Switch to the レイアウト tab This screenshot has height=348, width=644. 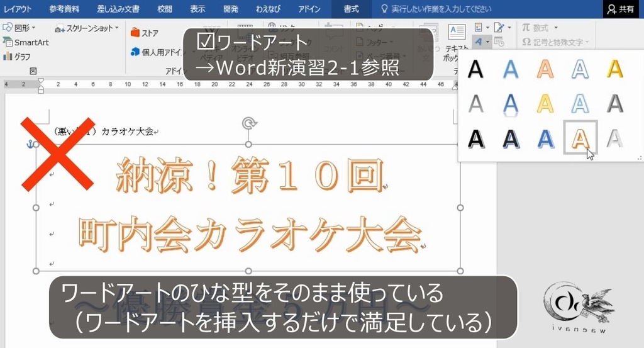pyautogui.click(x=17, y=9)
